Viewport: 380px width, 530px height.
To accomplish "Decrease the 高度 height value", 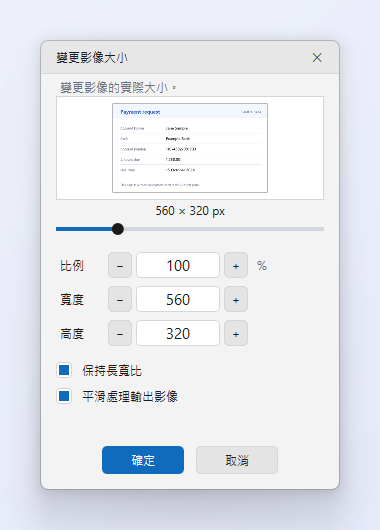I will [120, 334].
